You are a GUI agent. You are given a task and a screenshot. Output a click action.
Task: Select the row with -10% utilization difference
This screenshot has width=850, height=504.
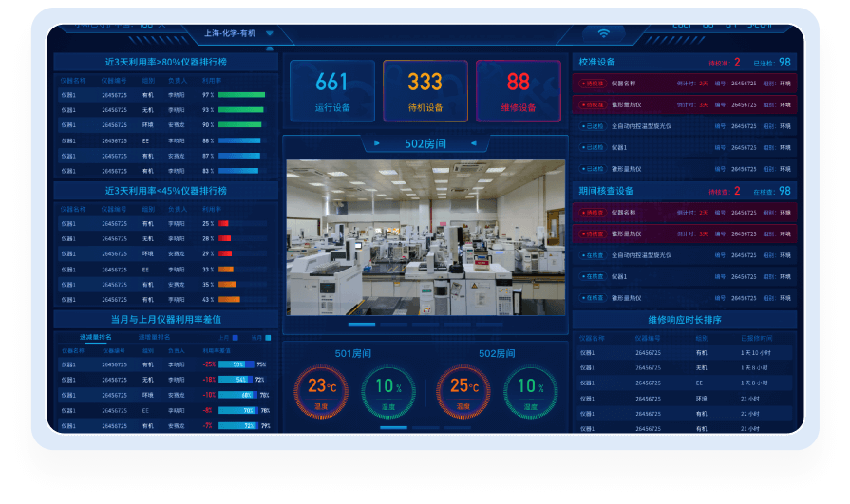[166, 395]
